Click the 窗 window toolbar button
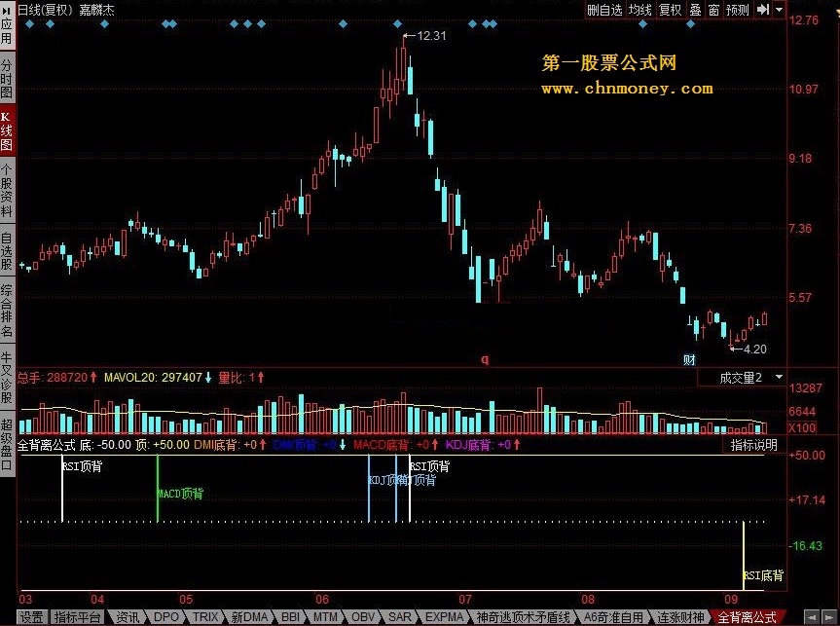This screenshot has height=626, width=840. 713,10
